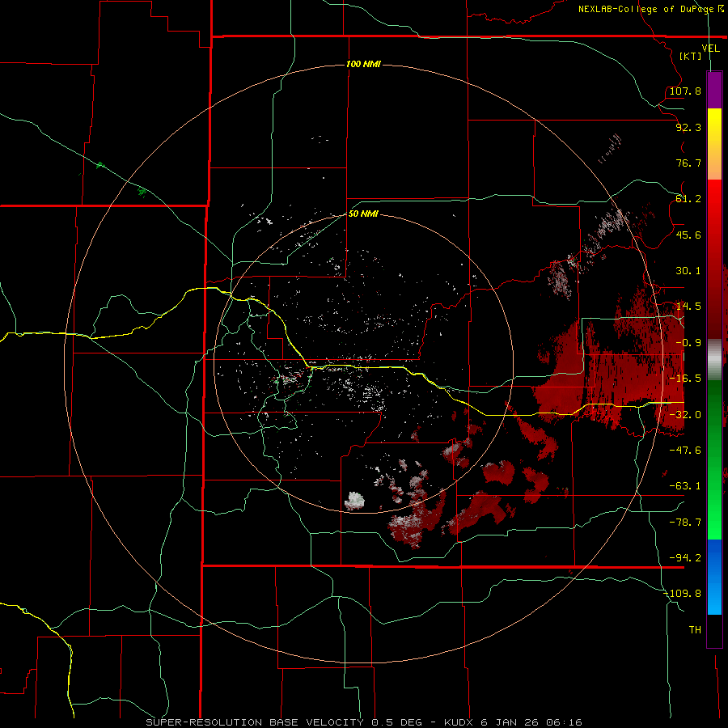Click the 45.6 velocity scale value

(x=688, y=235)
